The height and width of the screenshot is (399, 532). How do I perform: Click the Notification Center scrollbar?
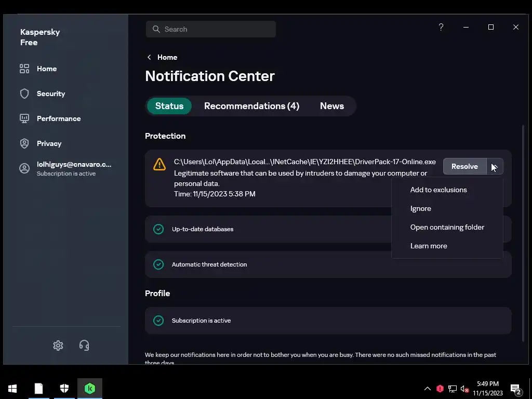click(523, 233)
